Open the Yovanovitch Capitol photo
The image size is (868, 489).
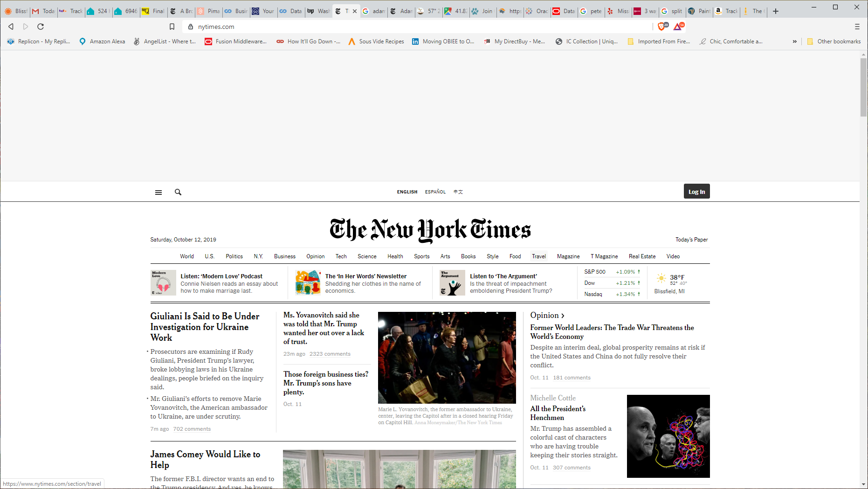[x=447, y=358]
